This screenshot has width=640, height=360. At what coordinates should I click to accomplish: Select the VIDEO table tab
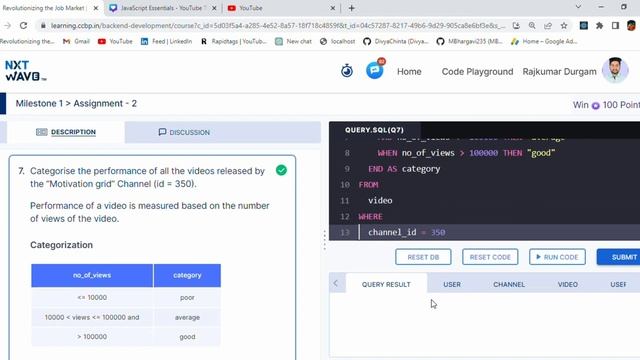(568, 284)
